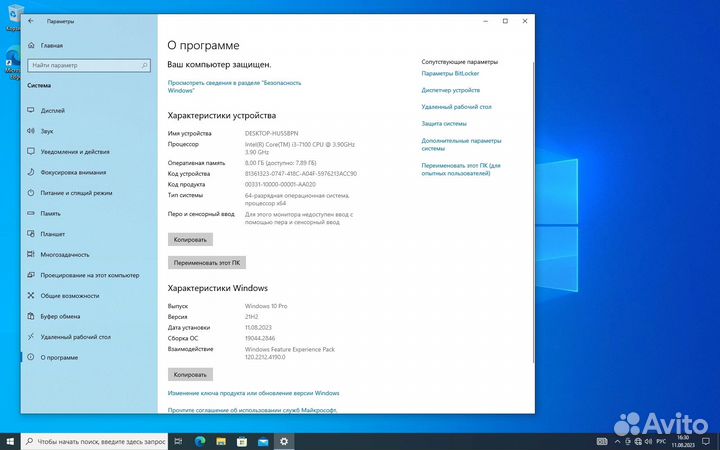Click the settings page vertical scrollbar
Viewport: 720px width, 450px height.
pos(533,211)
